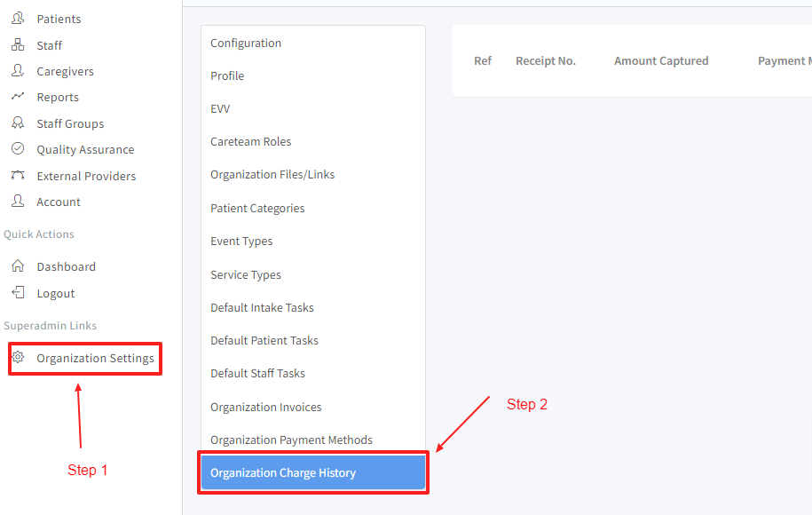Click the Receipt No. column header
Screen dimensions: 812x515
(x=546, y=60)
